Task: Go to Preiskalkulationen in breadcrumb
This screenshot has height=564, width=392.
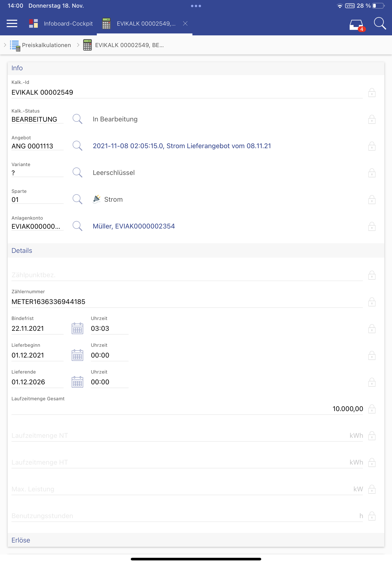Action: pyautogui.click(x=46, y=45)
